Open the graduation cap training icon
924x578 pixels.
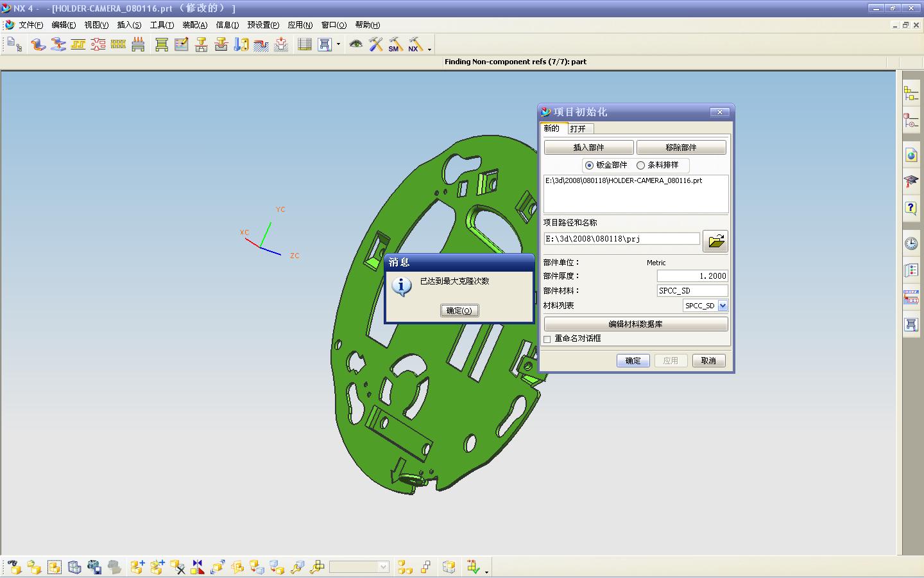click(x=911, y=182)
